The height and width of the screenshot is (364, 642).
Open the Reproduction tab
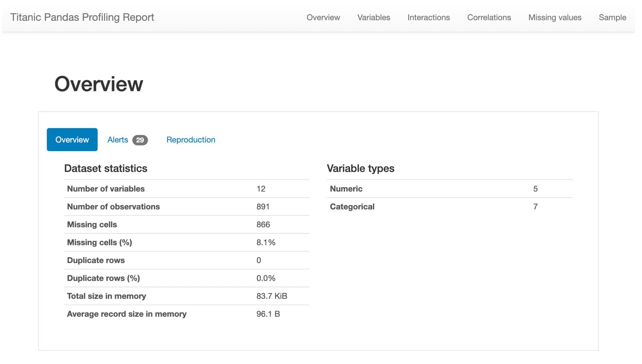point(191,140)
